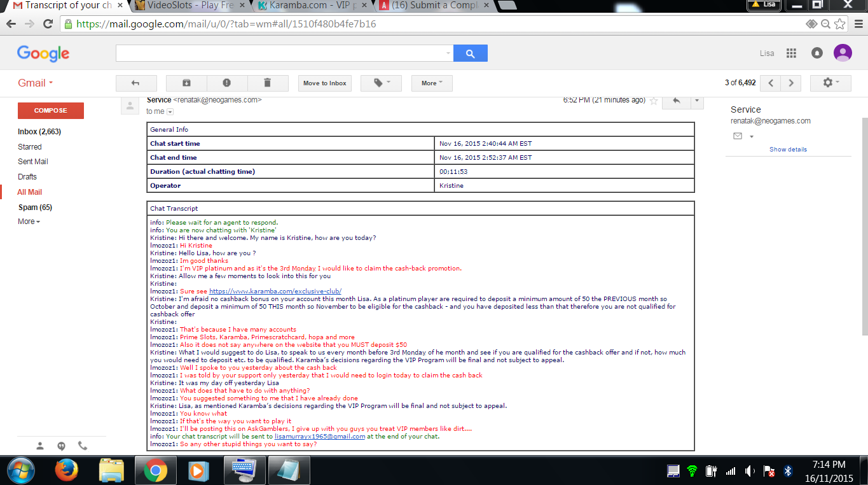This screenshot has width=868, height=485.
Task: Go back in Chrome browser history
Action: click(x=11, y=24)
